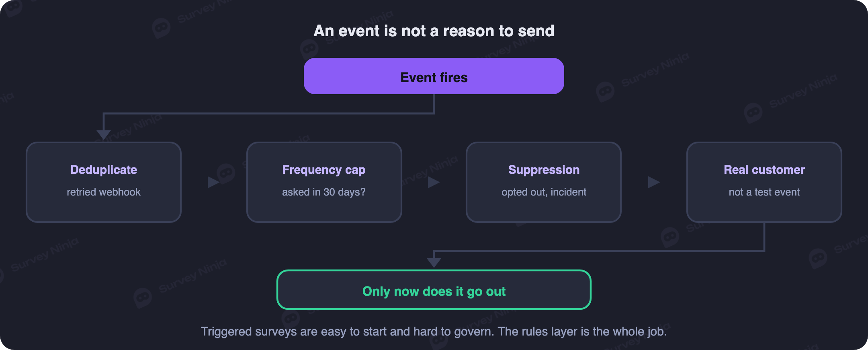
Task: Click the opted out, incident text
Action: click(544, 192)
